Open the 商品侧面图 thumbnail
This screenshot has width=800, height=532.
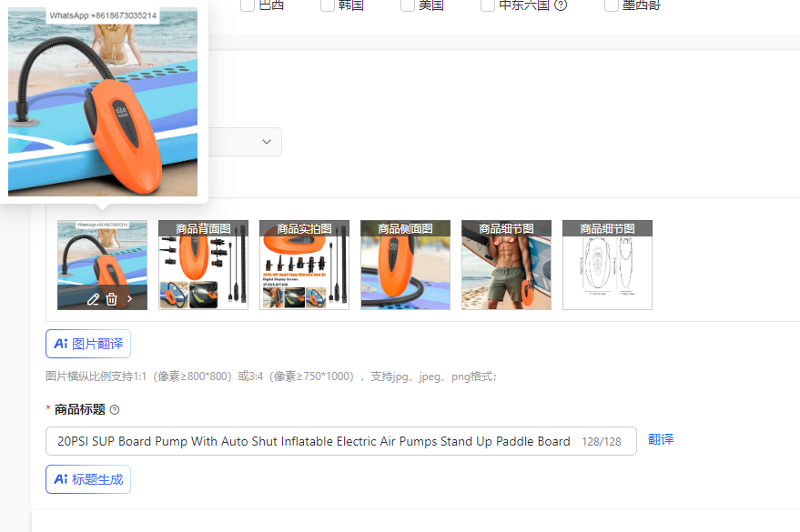(x=406, y=265)
